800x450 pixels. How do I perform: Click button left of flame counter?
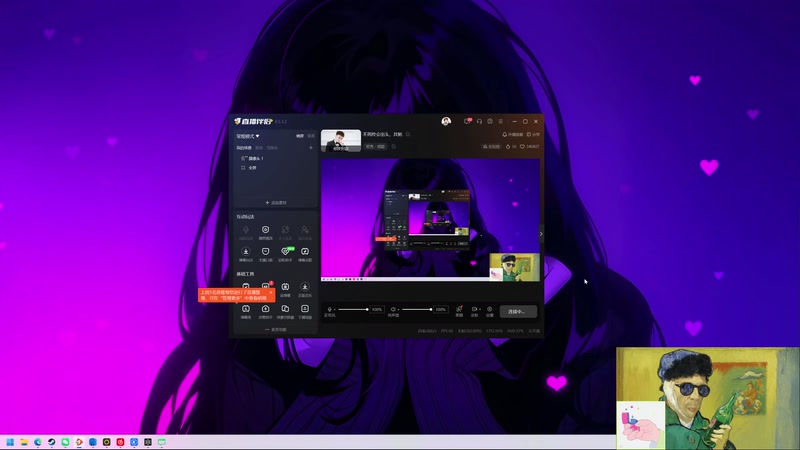click(x=491, y=146)
